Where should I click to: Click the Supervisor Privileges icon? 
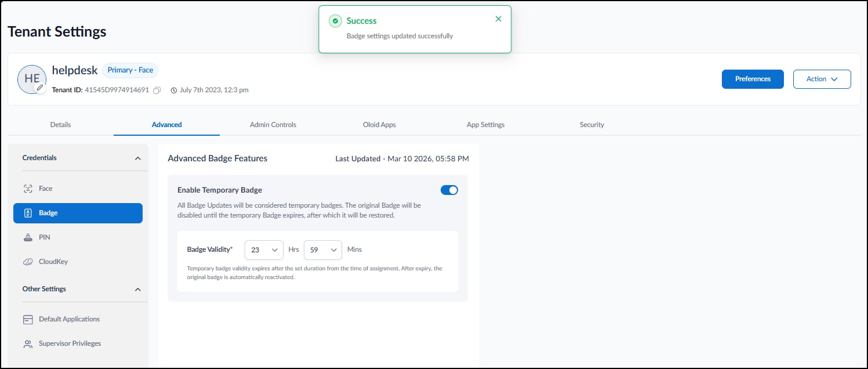tap(28, 343)
